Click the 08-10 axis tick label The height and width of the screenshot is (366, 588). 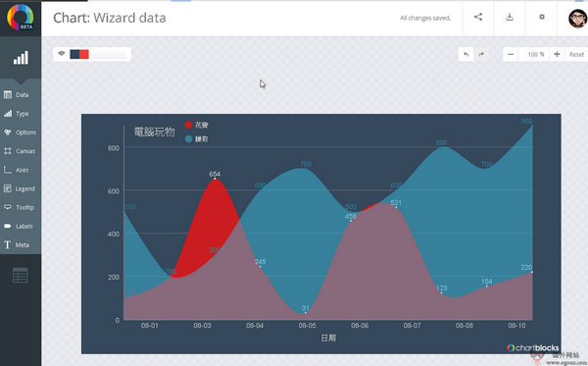click(516, 326)
